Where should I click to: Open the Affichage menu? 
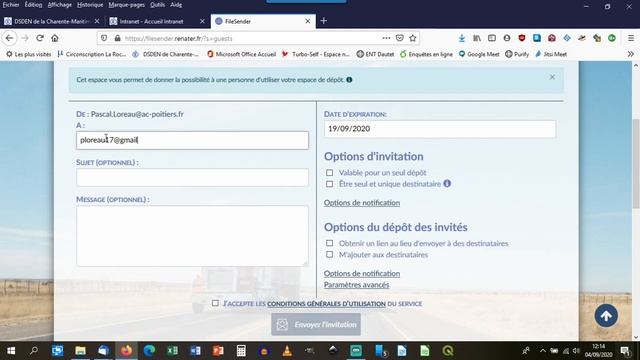[x=60, y=4]
